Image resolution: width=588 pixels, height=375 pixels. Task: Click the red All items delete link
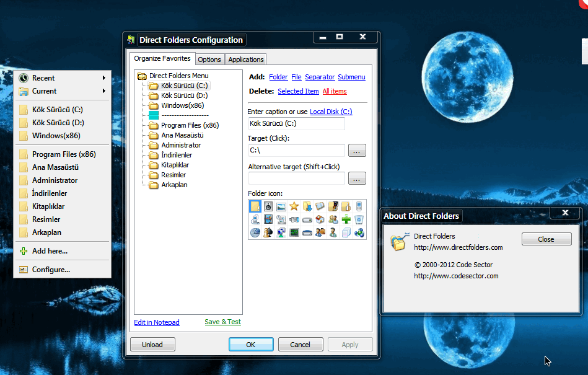(335, 91)
